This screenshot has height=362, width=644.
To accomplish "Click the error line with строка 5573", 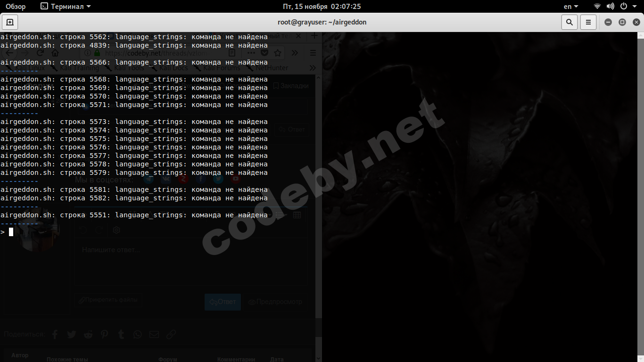I will click(x=134, y=122).
